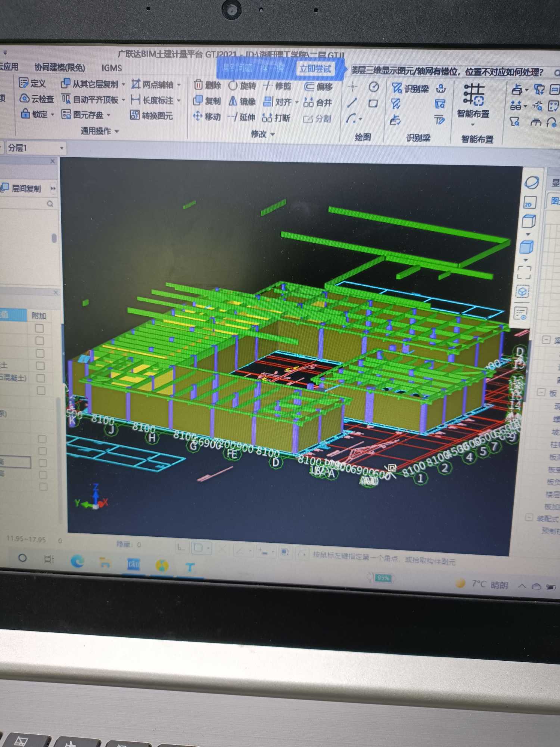
Task: Close the properties panel
Action: point(56,292)
